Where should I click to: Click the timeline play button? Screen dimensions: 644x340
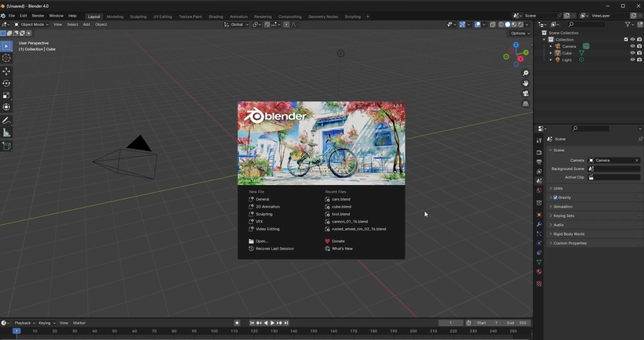pos(272,323)
